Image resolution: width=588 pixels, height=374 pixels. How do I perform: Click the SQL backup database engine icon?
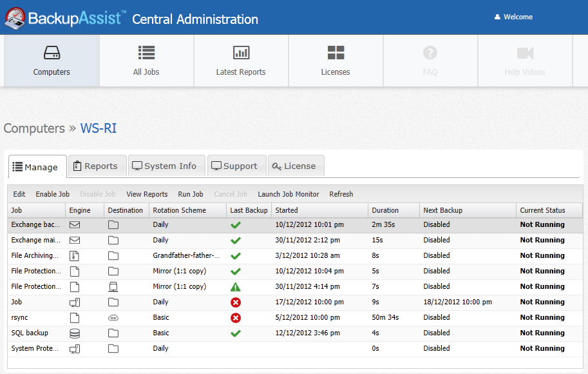tap(75, 333)
